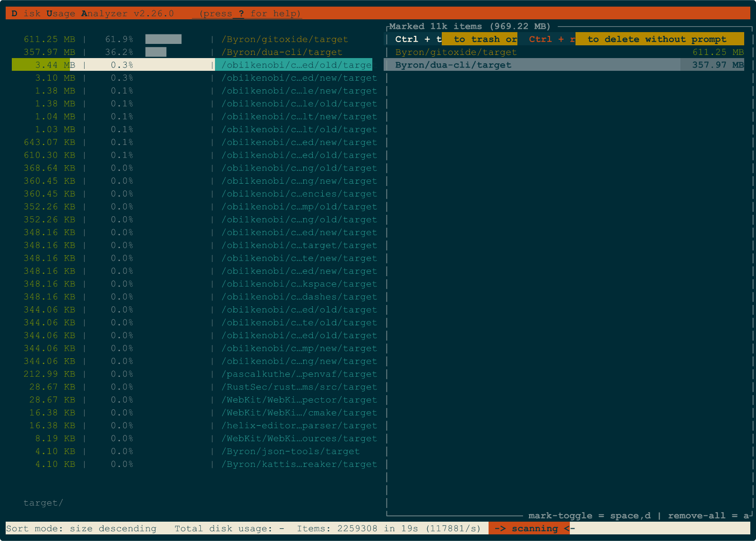Viewport: 756px width, 541px height.
Task: Select /Byron/gitoxide/target in the left list
Action: (x=284, y=39)
